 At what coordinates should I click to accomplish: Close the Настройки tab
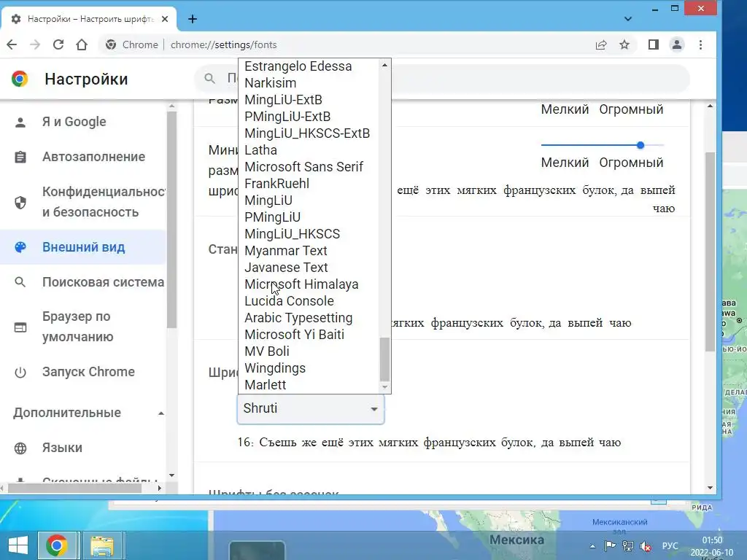click(x=165, y=19)
